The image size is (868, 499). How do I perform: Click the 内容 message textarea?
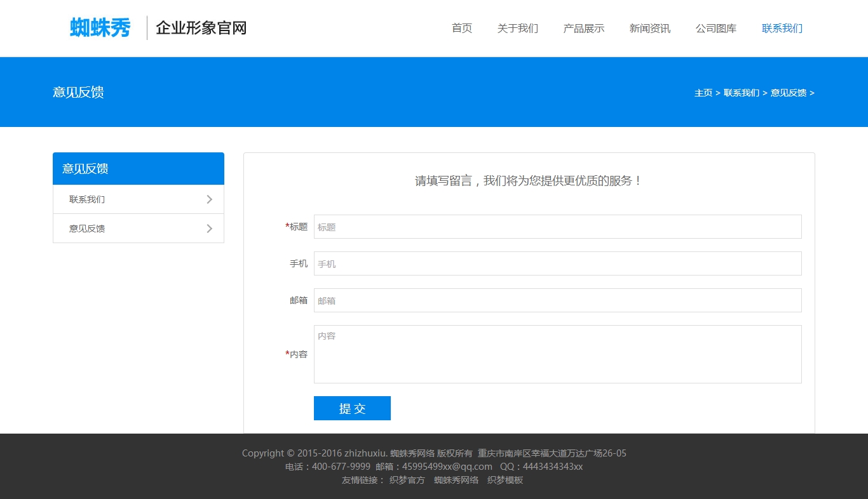557,354
